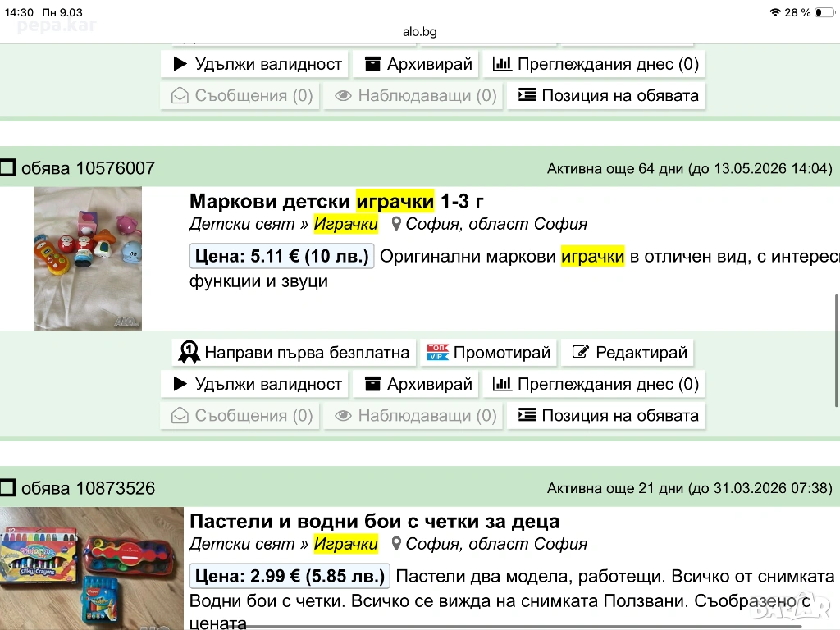Open the toys photo thumbnail
The height and width of the screenshot is (630, 840).
coord(88,258)
